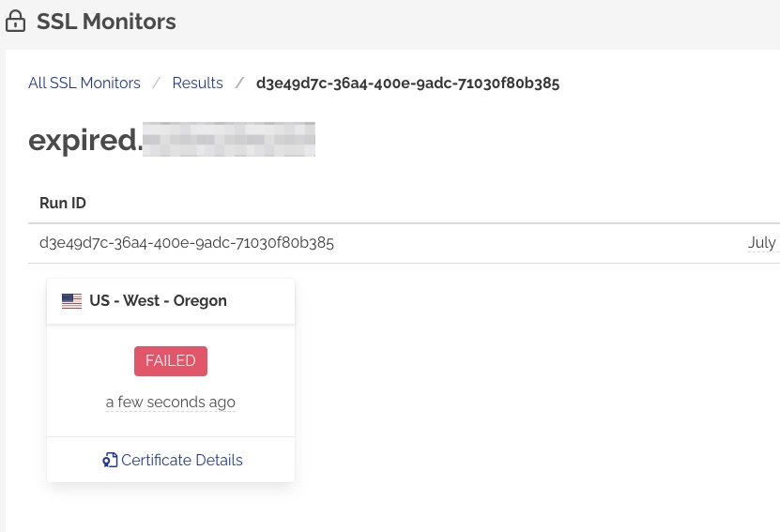Image resolution: width=780 pixels, height=532 pixels.
Task: Click the slash separator after All SSL Monitors
Action: click(156, 84)
